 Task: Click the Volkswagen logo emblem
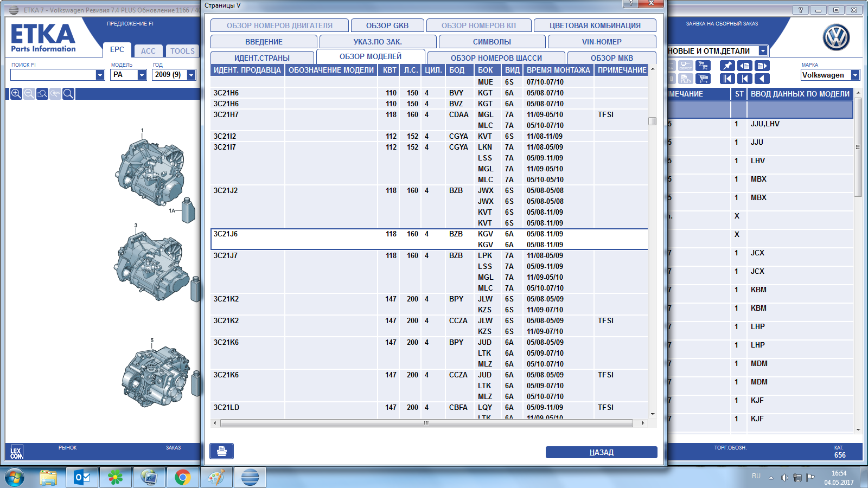coord(836,38)
